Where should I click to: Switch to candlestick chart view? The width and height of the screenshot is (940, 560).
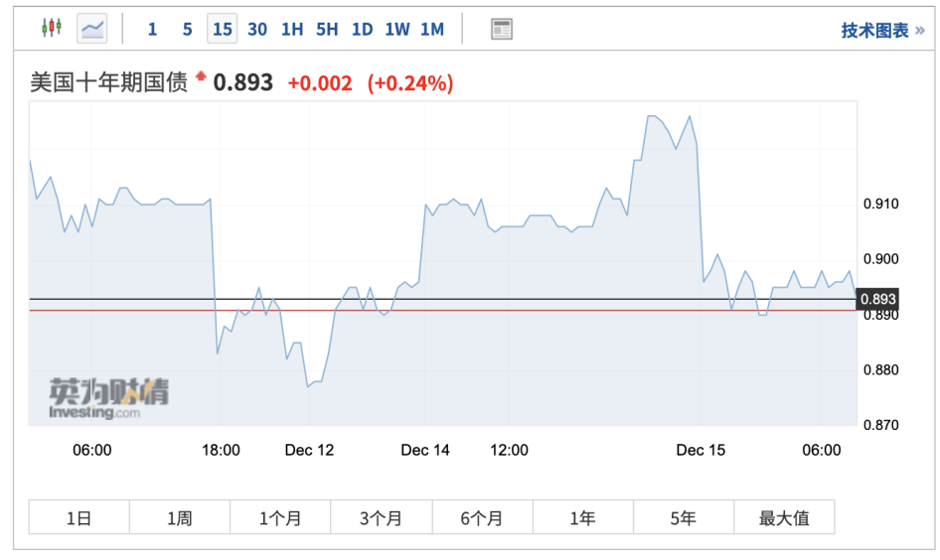click(x=51, y=28)
